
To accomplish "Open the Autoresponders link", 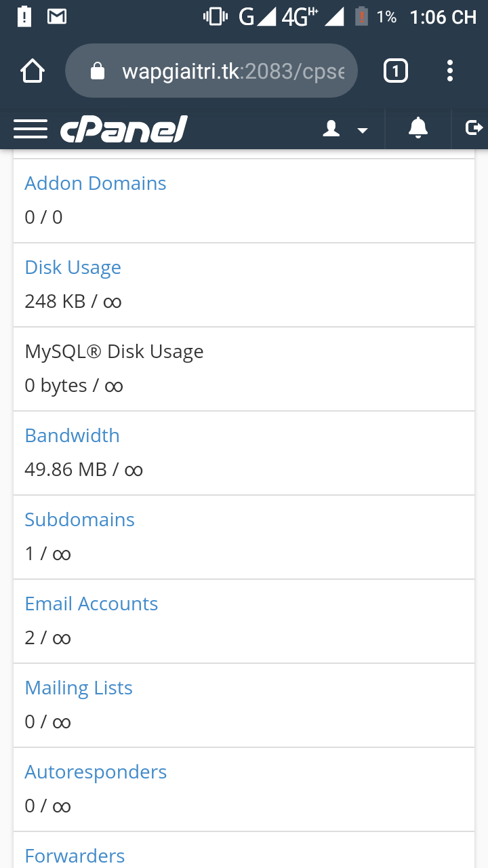I will pos(96,772).
